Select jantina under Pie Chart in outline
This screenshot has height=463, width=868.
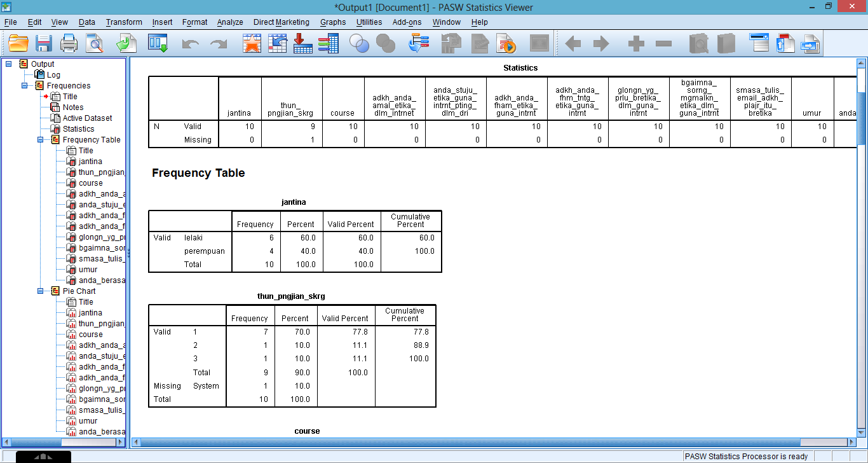coord(90,312)
